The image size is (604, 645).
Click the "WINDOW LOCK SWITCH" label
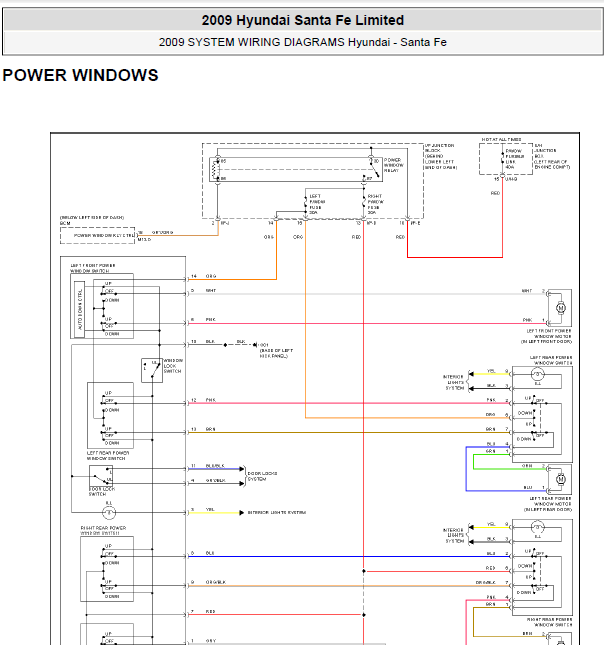[x=173, y=366]
